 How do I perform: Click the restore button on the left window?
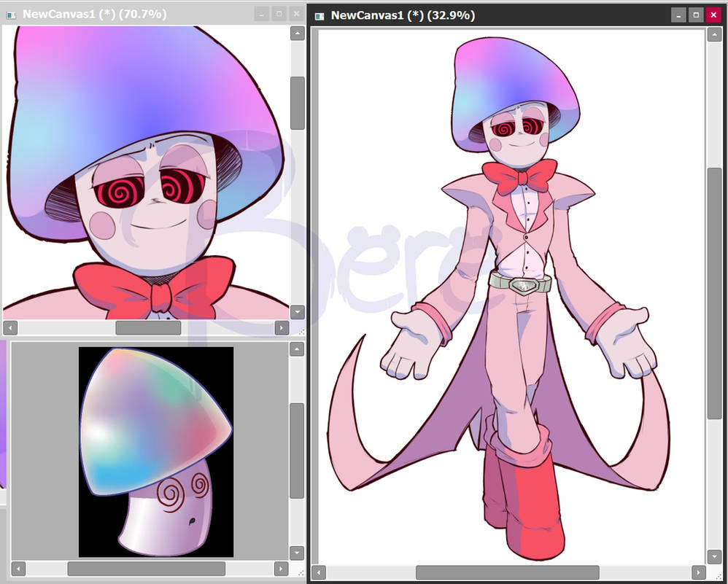pos(279,13)
